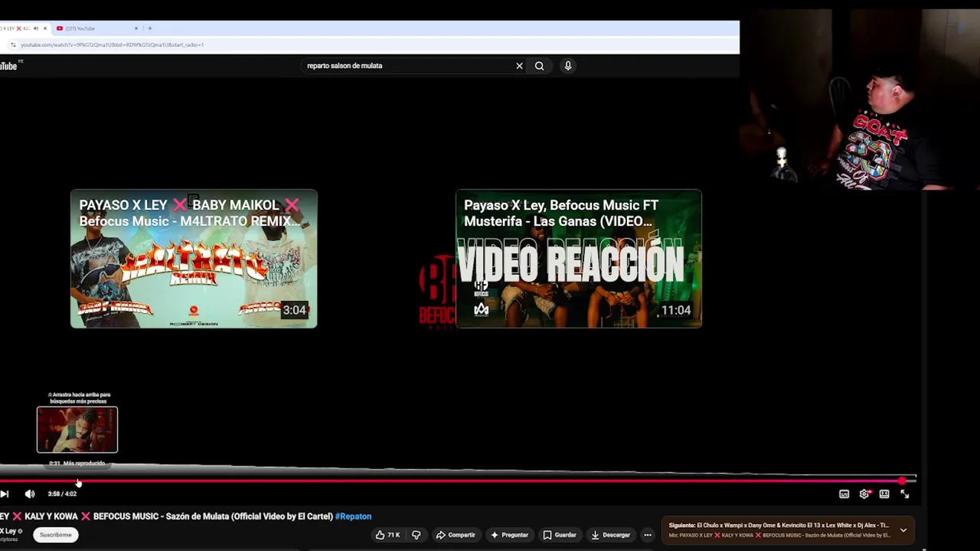
Task: Click the video title Sazón de Mulata
Action: [166, 517]
